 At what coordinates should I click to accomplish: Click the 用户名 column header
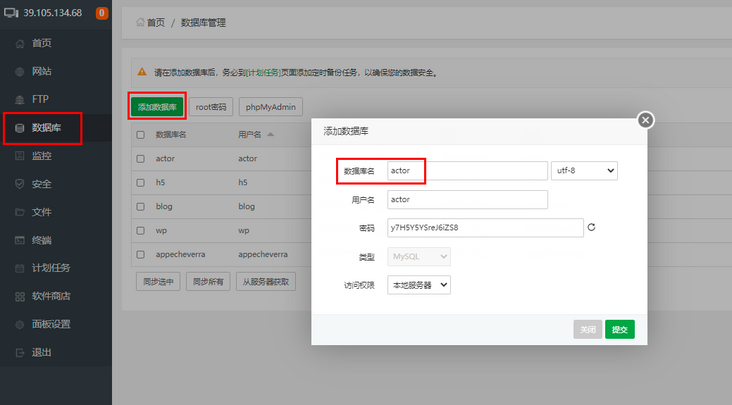click(x=250, y=135)
